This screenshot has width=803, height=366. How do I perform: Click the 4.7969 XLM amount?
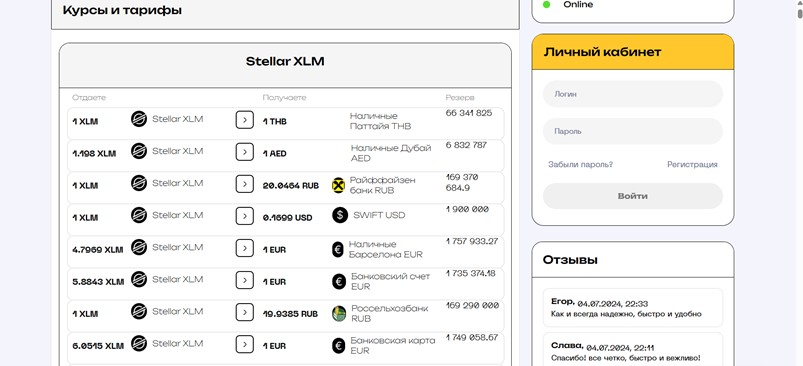point(98,250)
